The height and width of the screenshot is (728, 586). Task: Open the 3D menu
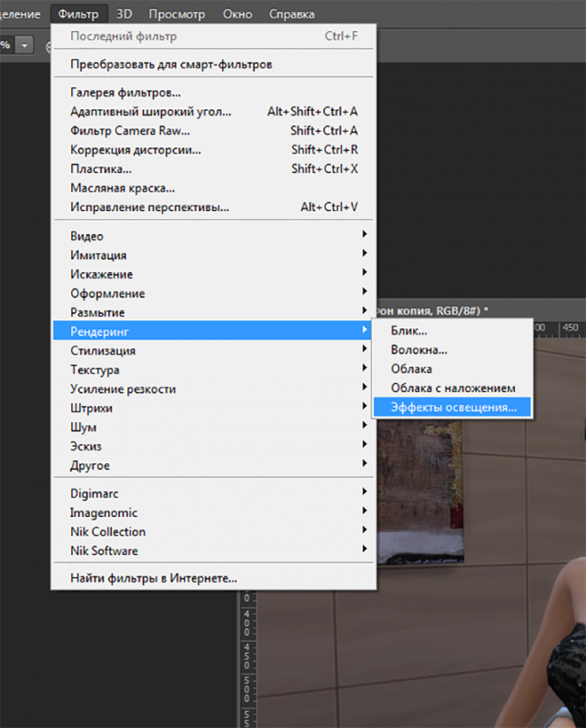125,14
